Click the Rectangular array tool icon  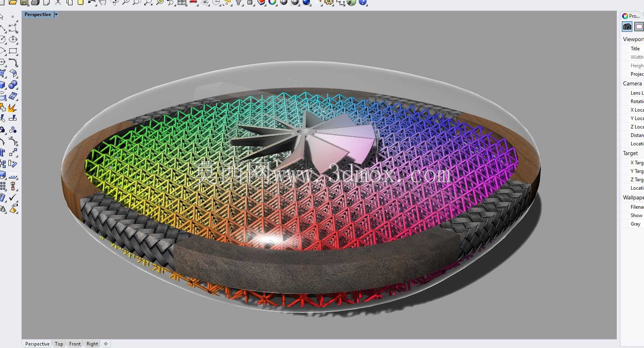[x=2, y=186]
